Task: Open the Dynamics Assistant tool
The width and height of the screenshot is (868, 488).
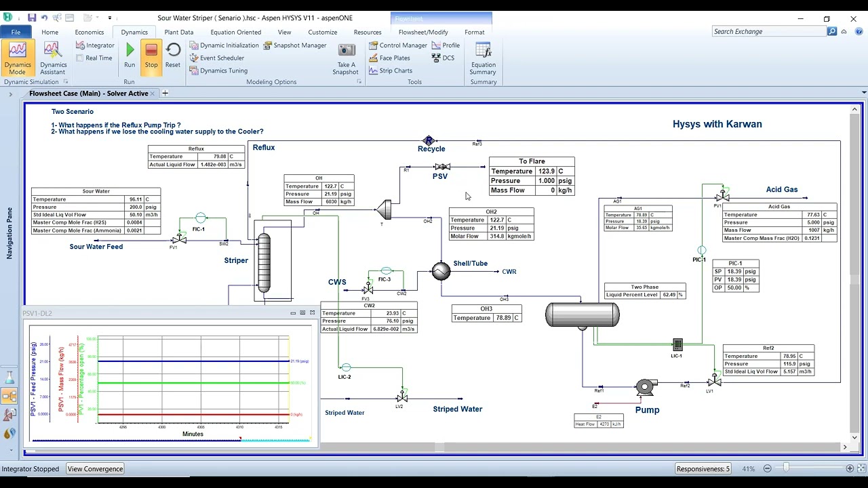Action: pyautogui.click(x=52, y=58)
